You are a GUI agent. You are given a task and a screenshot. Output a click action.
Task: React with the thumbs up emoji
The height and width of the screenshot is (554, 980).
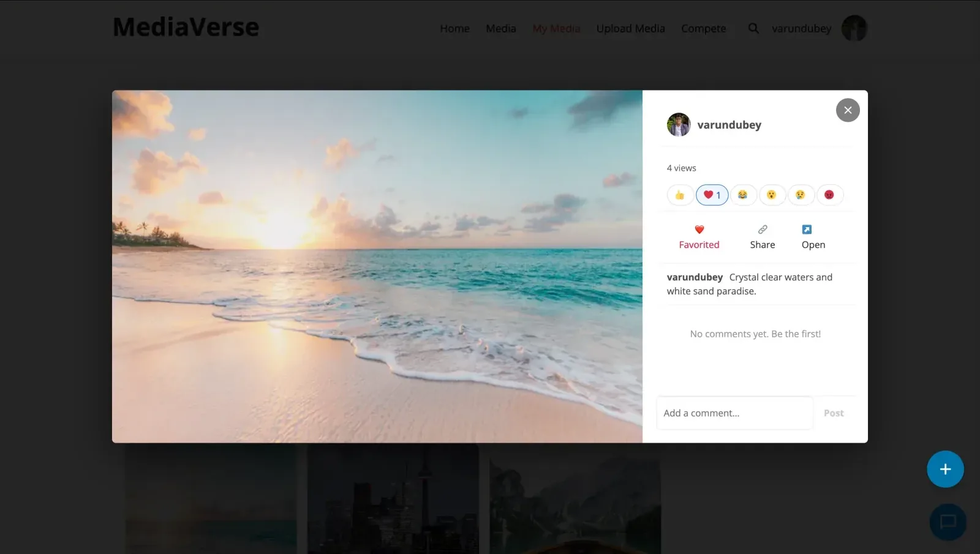click(x=680, y=195)
